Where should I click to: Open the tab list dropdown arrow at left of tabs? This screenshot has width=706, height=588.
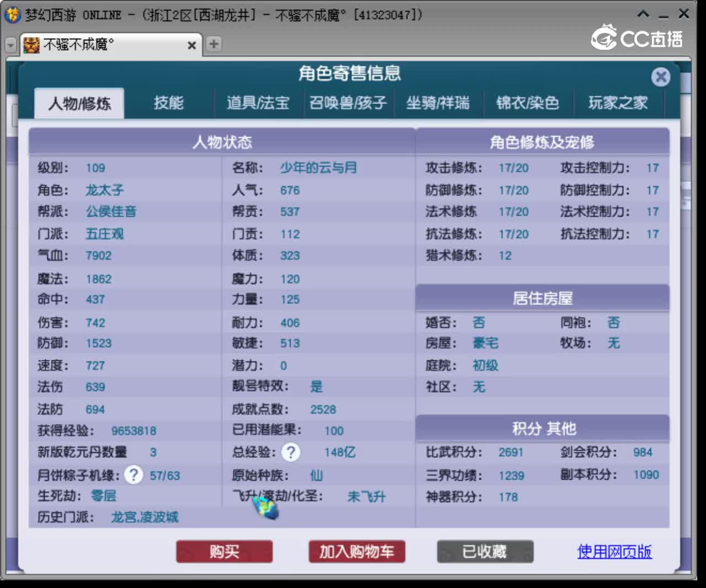coord(10,45)
